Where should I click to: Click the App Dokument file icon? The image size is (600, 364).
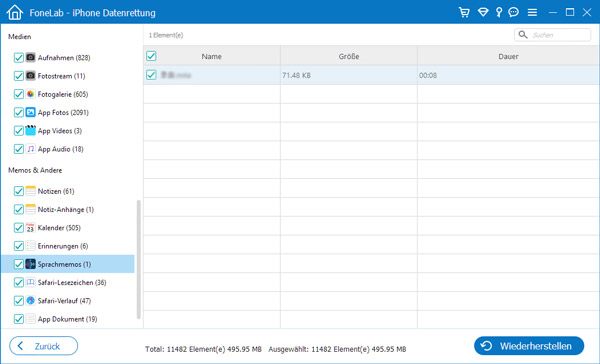pos(31,319)
